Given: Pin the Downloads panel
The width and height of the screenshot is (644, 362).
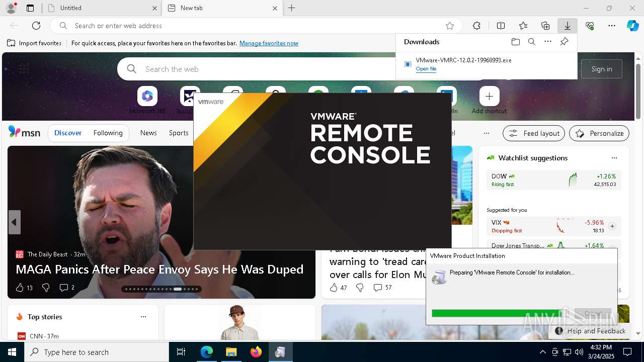Looking at the screenshot, I should [564, 42].
